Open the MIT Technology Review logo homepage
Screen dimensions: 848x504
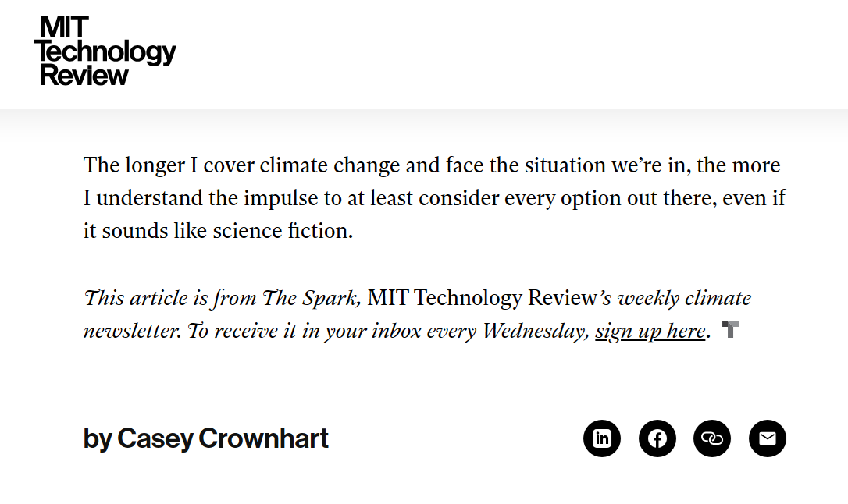click(x=105, y=50)
